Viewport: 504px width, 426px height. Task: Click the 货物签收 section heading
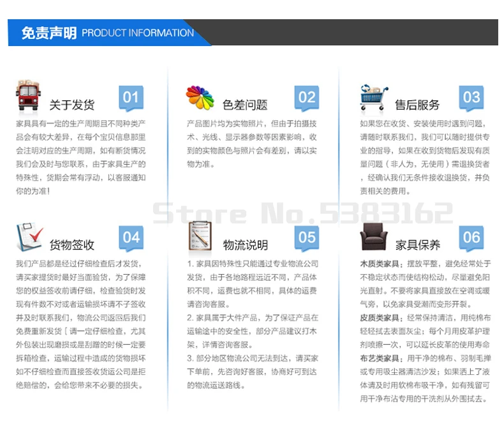click(72, 245)
